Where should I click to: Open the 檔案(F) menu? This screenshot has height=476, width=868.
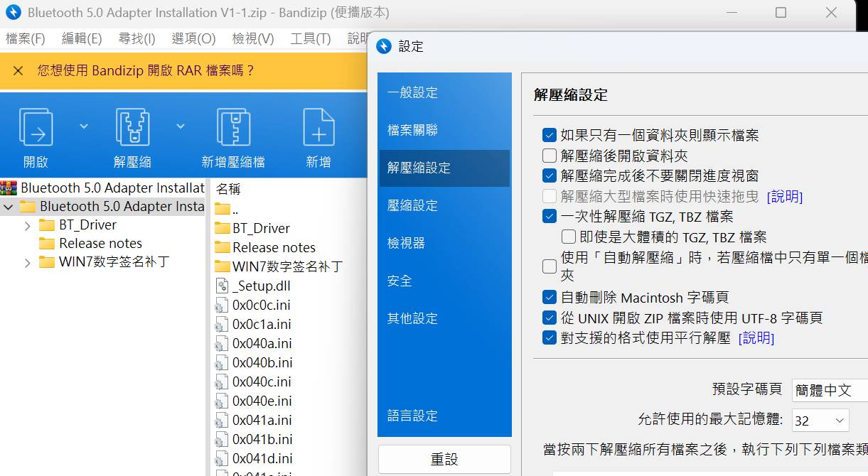point(26,39)
